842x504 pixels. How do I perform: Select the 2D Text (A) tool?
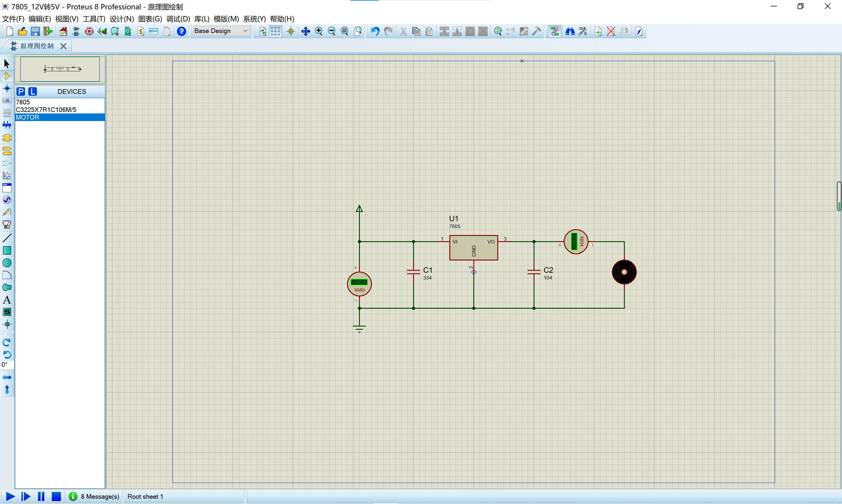tap(7, 300)
